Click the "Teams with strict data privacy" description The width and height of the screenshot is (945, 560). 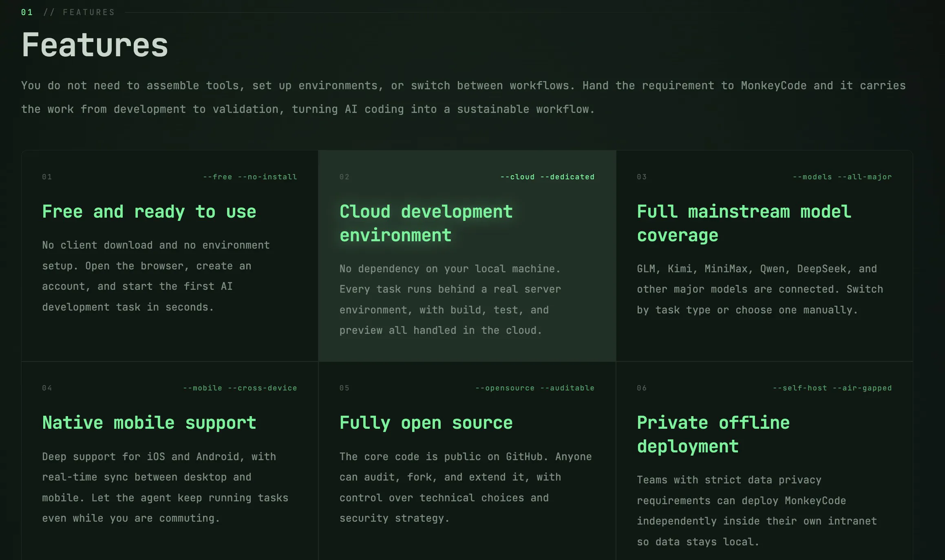tap(757, 511)
